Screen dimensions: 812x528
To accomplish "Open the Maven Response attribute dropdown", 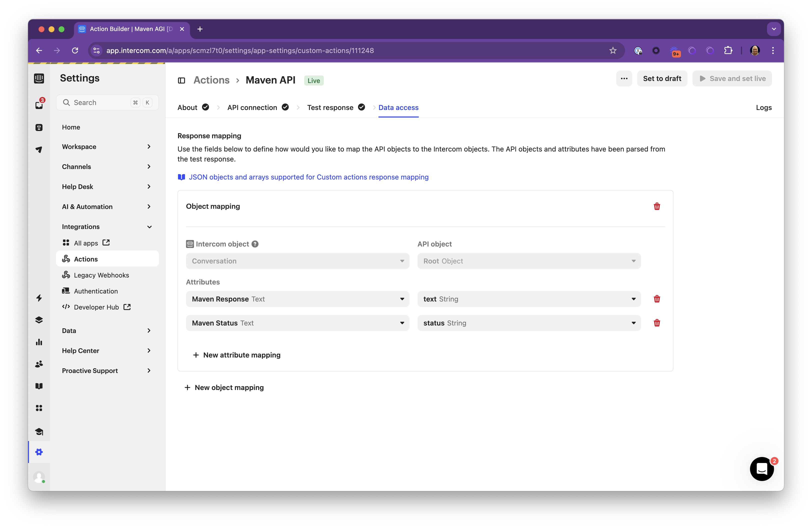I will (x=297, y=299).
